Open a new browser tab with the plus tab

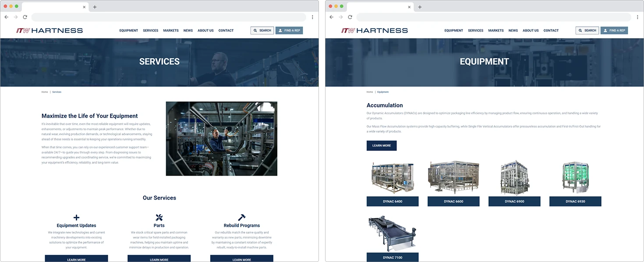[x=94, y=7]
